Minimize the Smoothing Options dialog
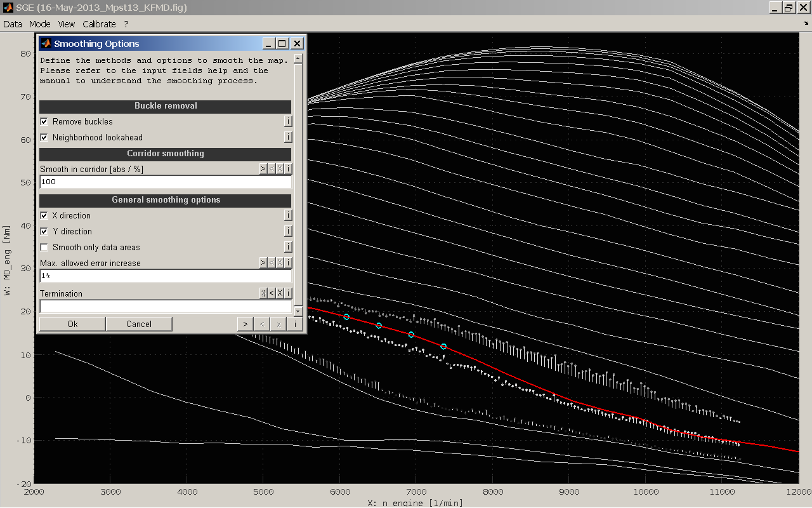The height and width of the screenshot is (508, 812). 269,44
